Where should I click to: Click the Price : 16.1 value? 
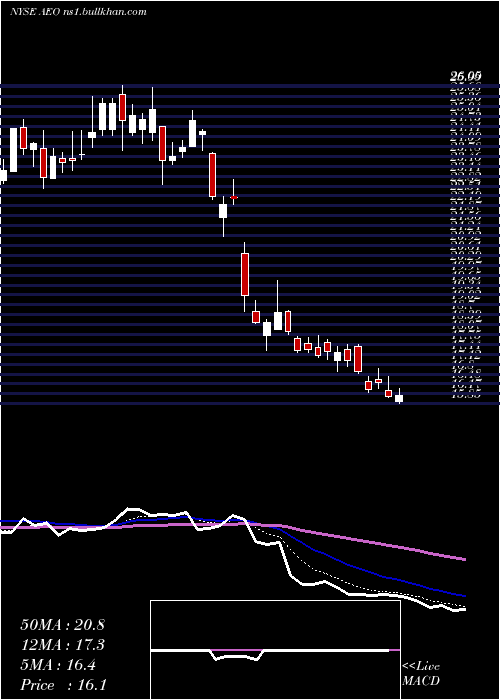point(62,685)
